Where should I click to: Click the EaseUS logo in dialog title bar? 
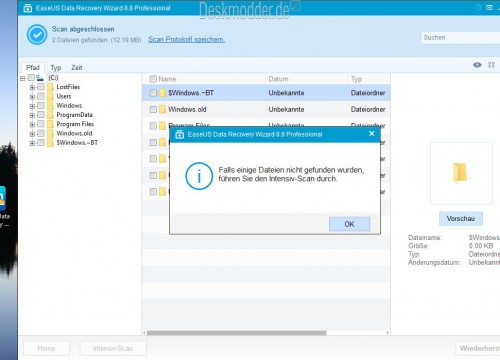pos(180,134)
